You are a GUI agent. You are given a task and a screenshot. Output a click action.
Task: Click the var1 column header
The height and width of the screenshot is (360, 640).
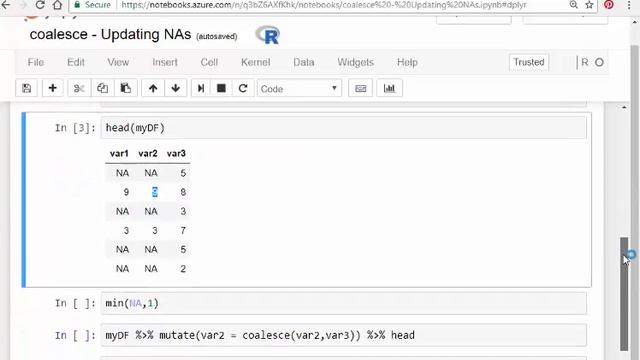[119, 153]
